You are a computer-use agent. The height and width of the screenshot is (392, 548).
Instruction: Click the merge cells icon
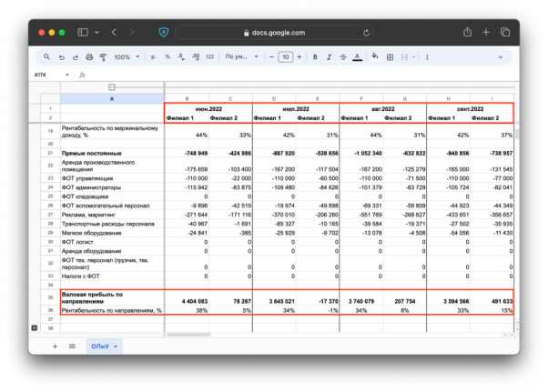click(404, 57)
